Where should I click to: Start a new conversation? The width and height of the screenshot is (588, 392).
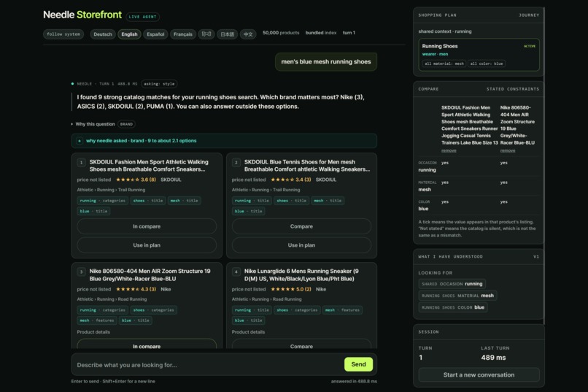tap(479, 374)
